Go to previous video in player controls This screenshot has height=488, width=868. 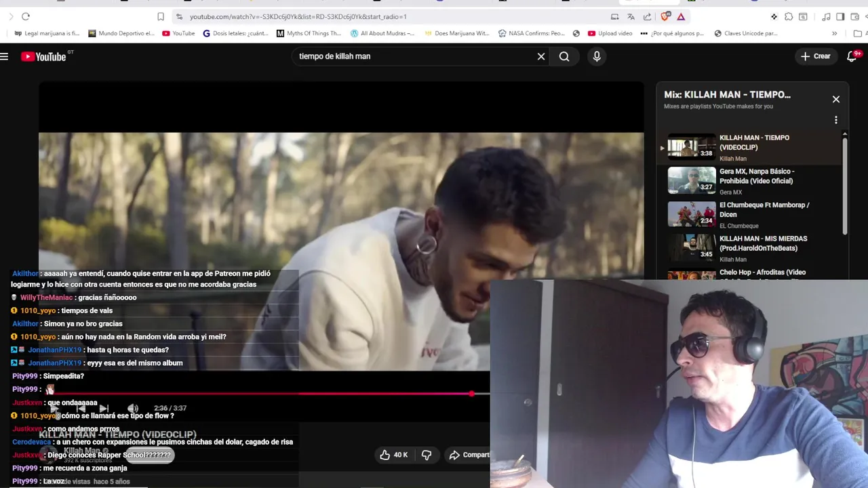pos(81,408)
